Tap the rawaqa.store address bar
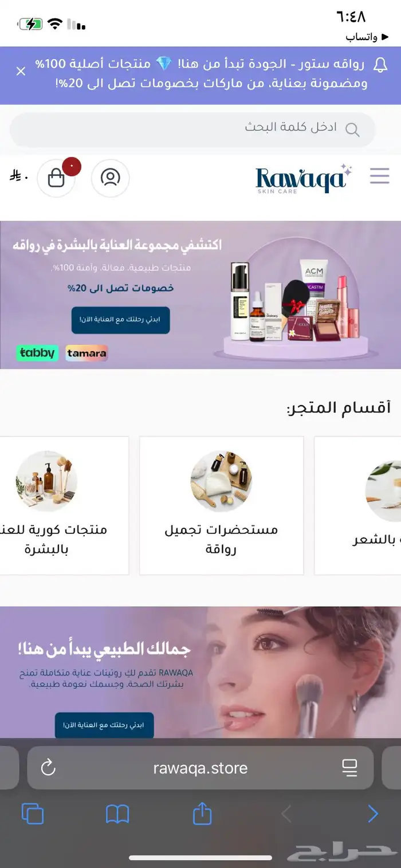 (200, 768)
